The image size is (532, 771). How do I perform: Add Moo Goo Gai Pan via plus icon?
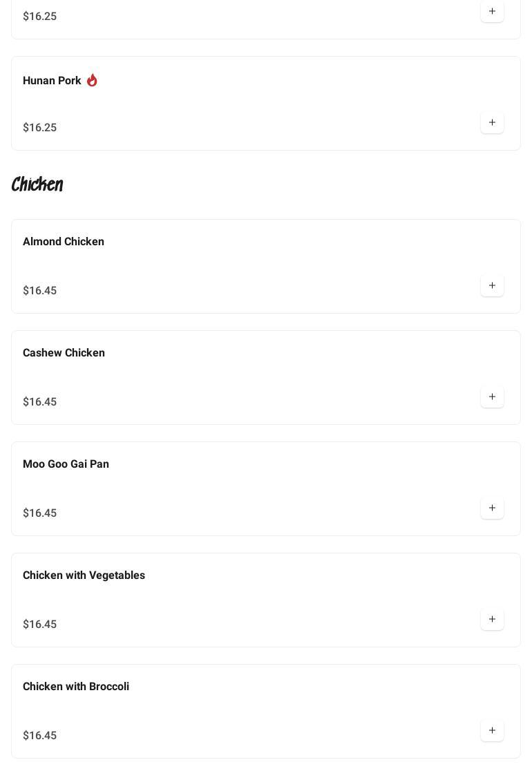492,508
